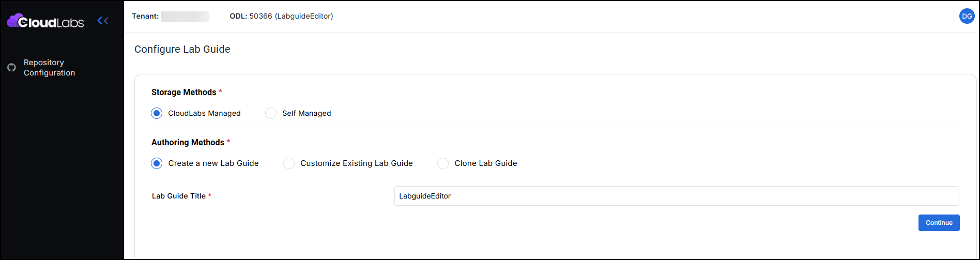Click the blurred Tenant value
The width and height of the screenshot is (980, 260).
pos(185,17)
